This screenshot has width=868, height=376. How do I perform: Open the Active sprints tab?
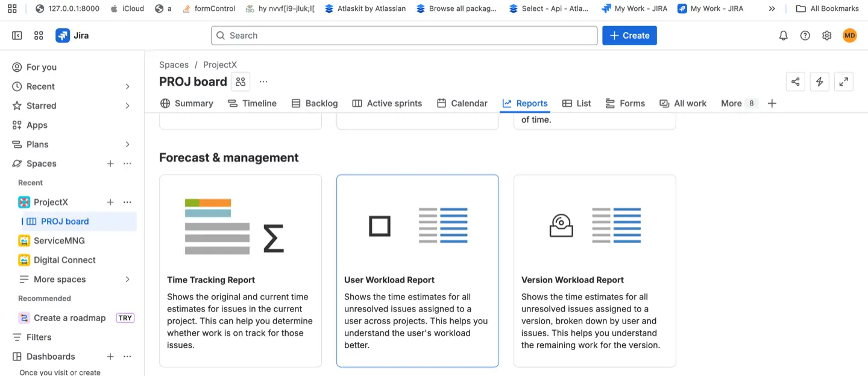(x=387, y=103)
